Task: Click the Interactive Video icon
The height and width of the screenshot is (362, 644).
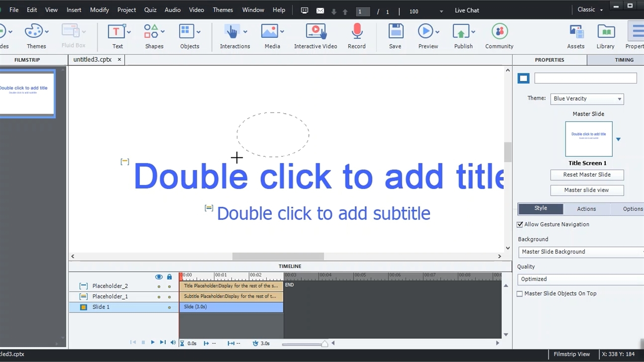Action: pyautogui.click(x=315, y=32)
